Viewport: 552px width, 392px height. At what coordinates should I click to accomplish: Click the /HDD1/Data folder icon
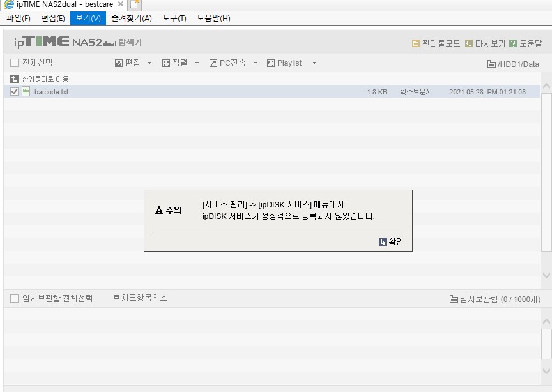point(491,64)
